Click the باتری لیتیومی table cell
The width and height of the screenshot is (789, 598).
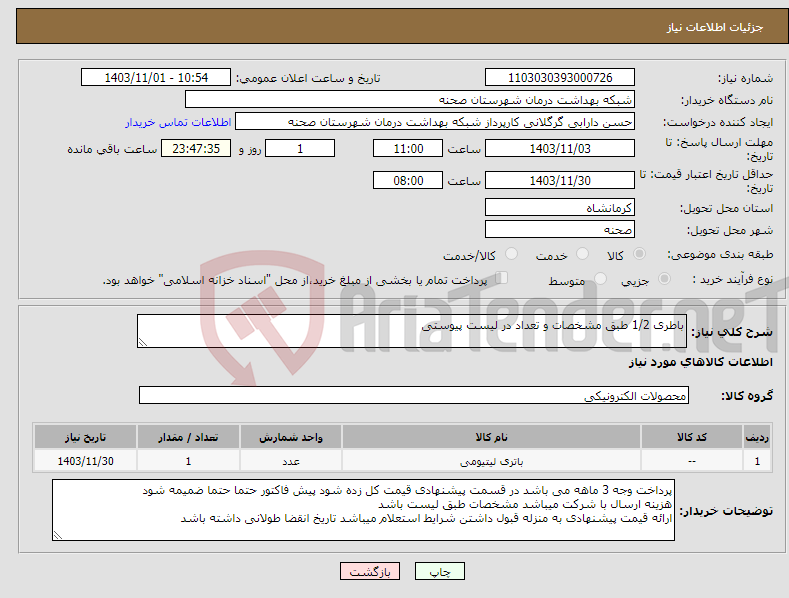coord(491,461)
